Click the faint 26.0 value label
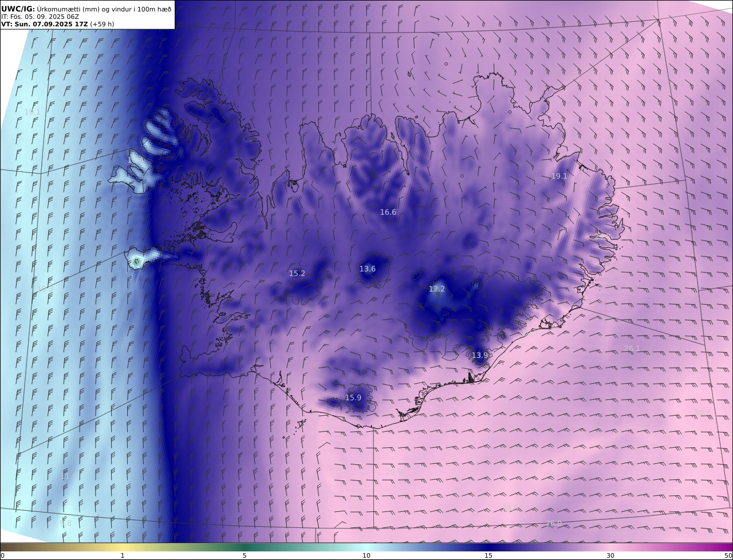This screenshot has width=733, height=560. point(553,523)
